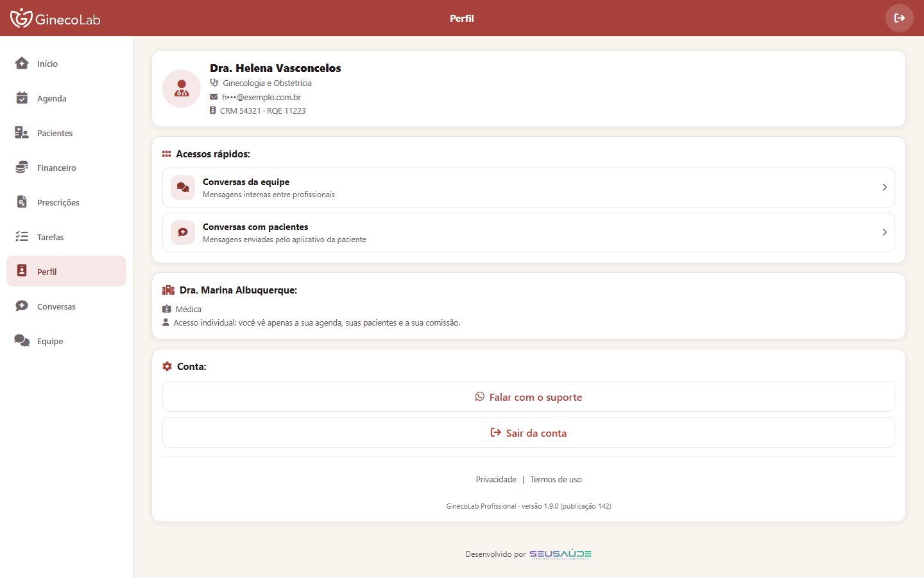Screen dimensions: 924x578
Task: Click the Conversas da equipe icon
Action: (183, 188)
